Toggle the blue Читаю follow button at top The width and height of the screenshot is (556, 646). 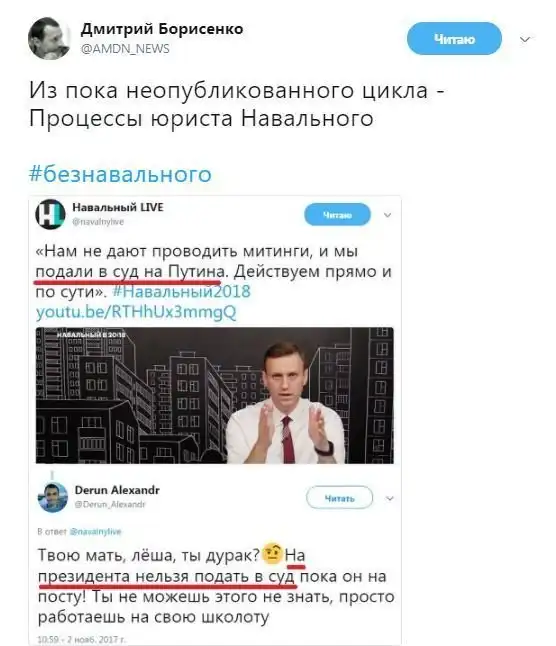(x=454, y=39)
